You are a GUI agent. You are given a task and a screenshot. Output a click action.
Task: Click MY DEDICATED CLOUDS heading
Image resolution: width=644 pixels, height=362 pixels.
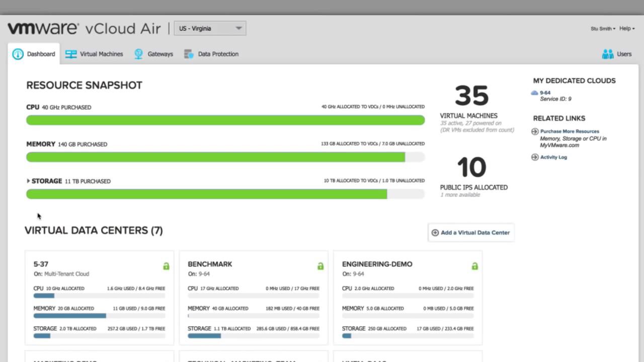click(574, 80)
